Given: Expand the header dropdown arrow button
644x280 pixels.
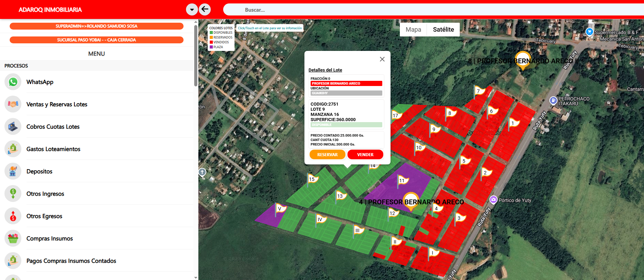Looking at the screenshot, I should click(192, 9).
